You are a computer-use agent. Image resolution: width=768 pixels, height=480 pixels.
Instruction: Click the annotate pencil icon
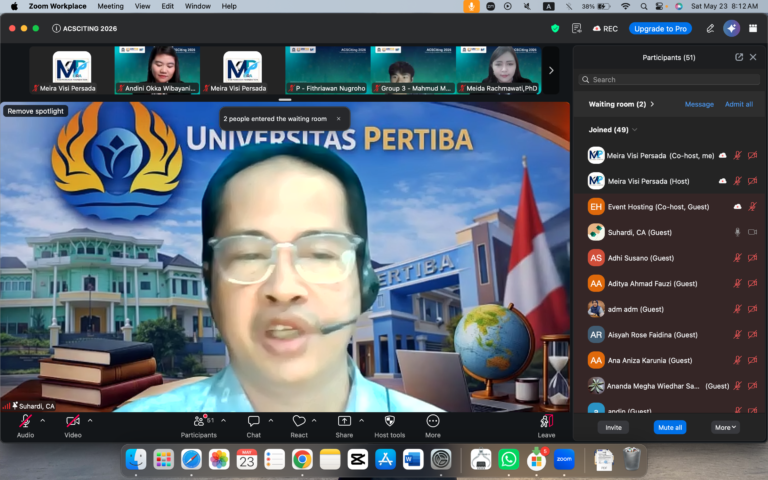point(710,29)
